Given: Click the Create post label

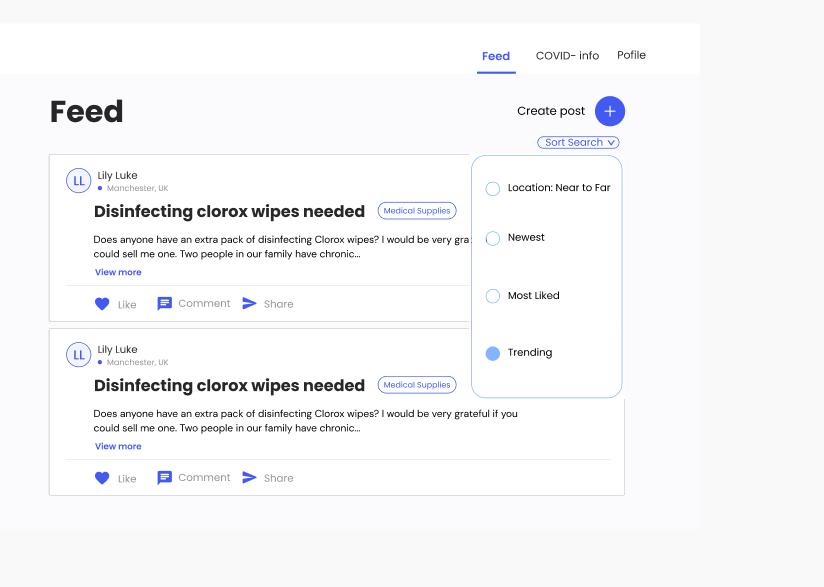Looking at the screenshot, I should click(551, 111).
